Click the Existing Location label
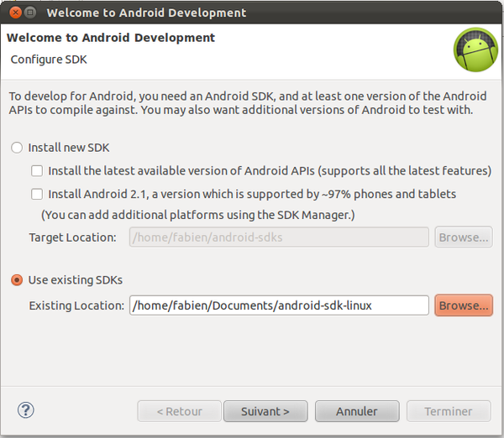Image resolution: width=504 pixels, height=438 pixels. tap(76, 305)
